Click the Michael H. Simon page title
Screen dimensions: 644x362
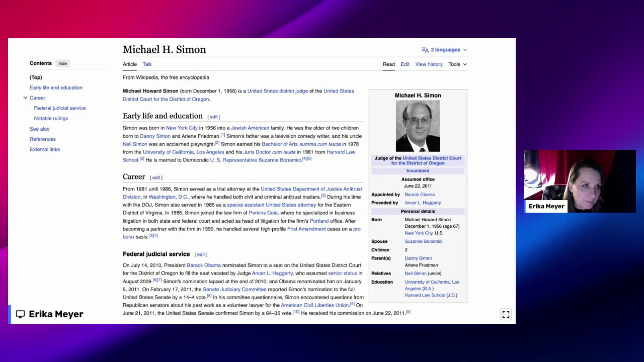click(x=165, y=50)
